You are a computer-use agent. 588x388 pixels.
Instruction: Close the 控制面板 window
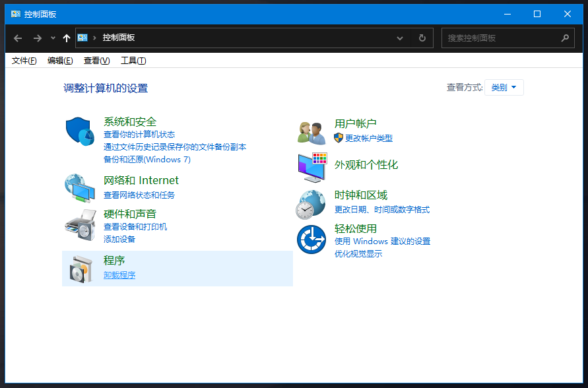point(568,14)
